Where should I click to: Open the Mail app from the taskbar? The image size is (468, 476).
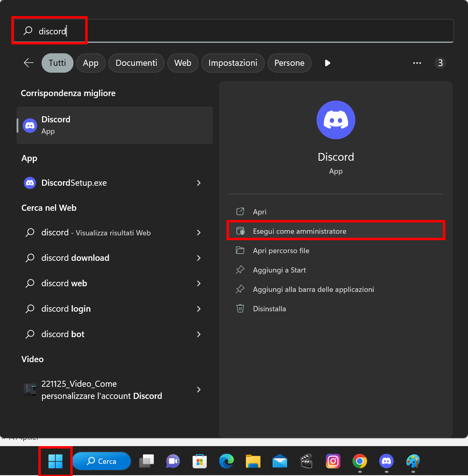(279, 461)
